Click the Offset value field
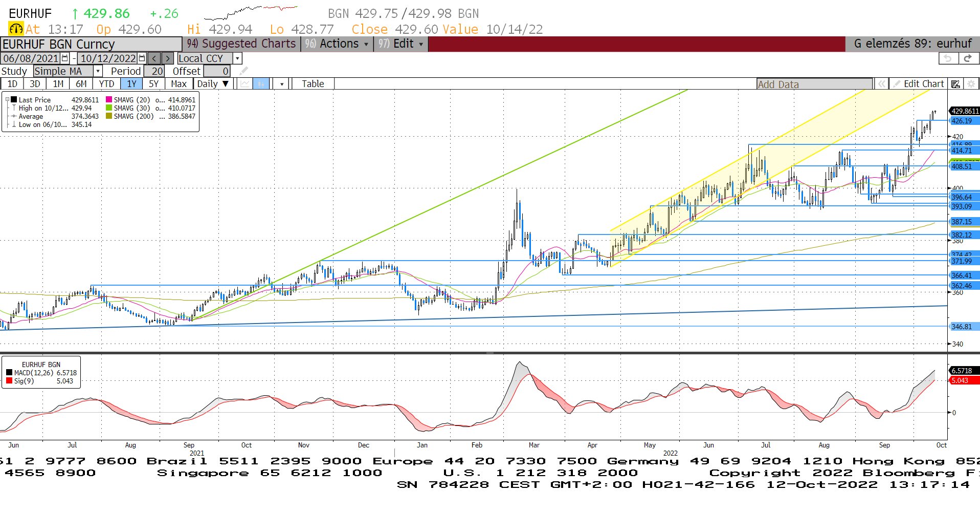This screenshot has height=513, width=980. (217, 71)
